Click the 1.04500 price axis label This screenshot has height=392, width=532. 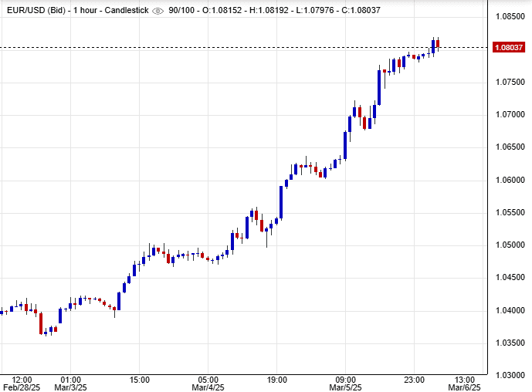[510, 277]
